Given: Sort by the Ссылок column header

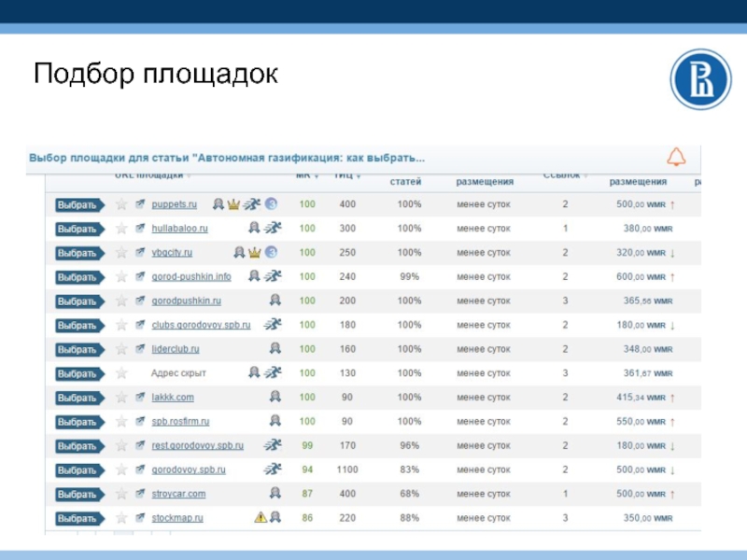Looking at the screenshot, I should [x=562, y=175].
